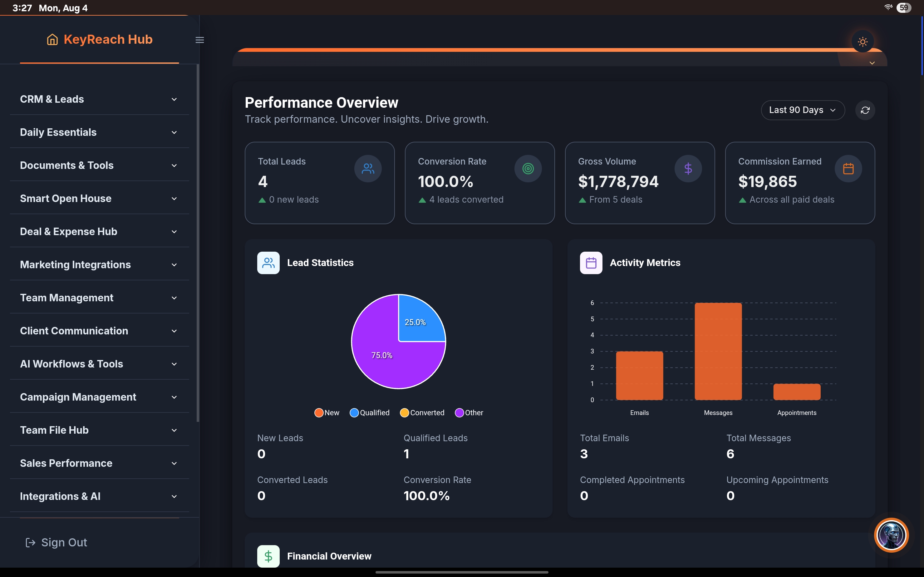Image resolution: width=924 pixels, height=577 pixels.
Task: Refresh the Performance Overview data
Action: tap(865, 110)
